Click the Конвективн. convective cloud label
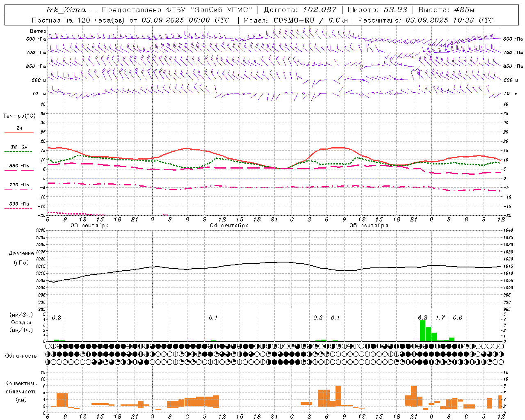Screen dimensions: 525x420 click(x=21, y=383)
